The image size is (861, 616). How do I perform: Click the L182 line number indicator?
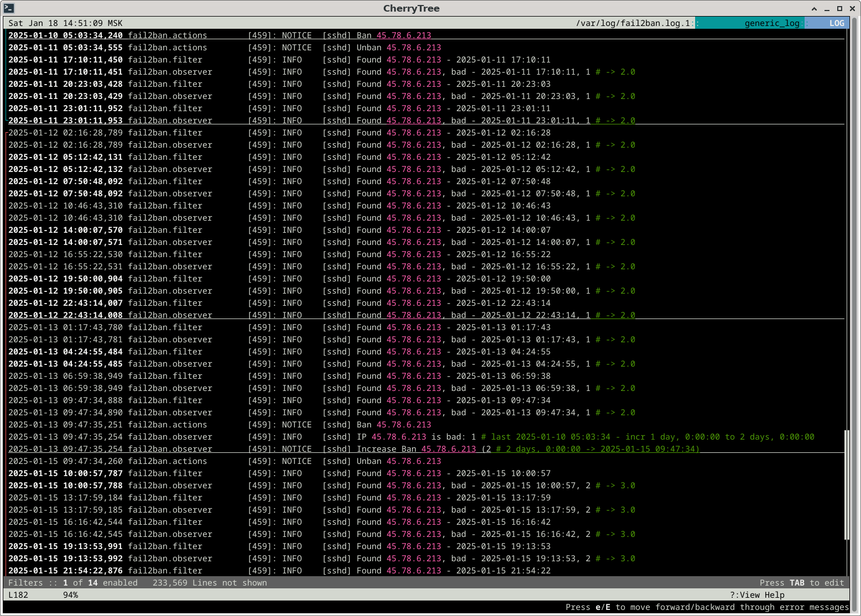(18, 595)
